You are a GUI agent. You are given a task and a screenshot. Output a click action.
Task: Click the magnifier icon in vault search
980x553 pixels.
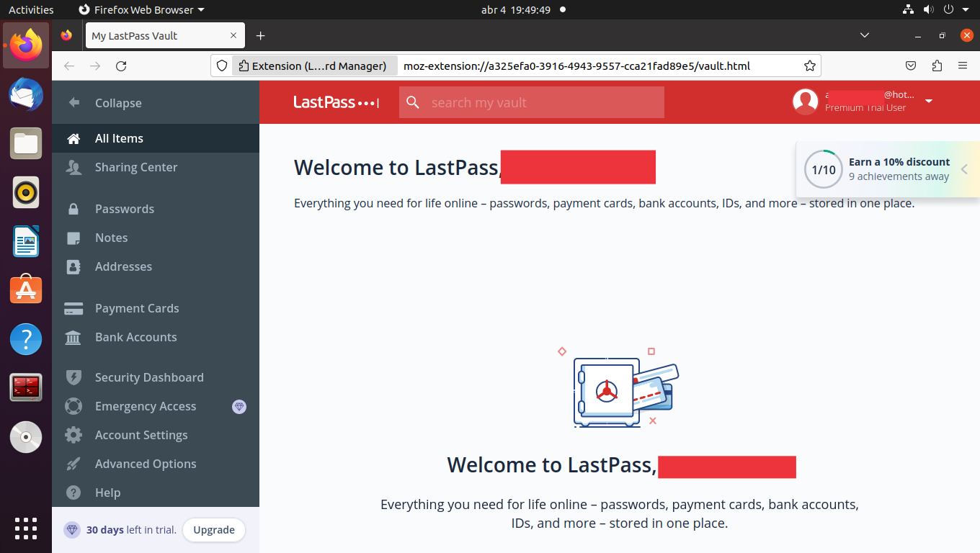click(x=413, y=102)
